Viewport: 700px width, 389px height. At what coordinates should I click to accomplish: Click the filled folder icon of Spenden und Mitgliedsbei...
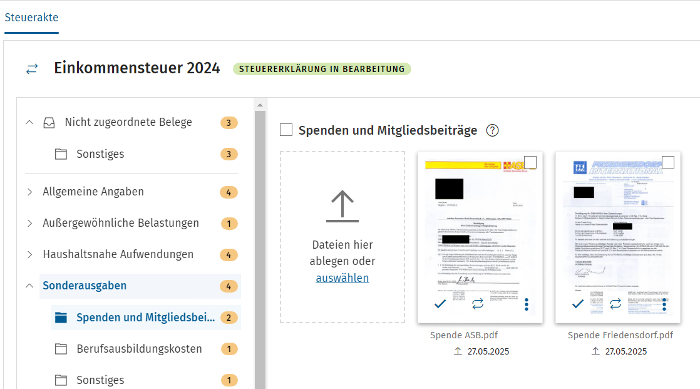(x=61, y=318)
